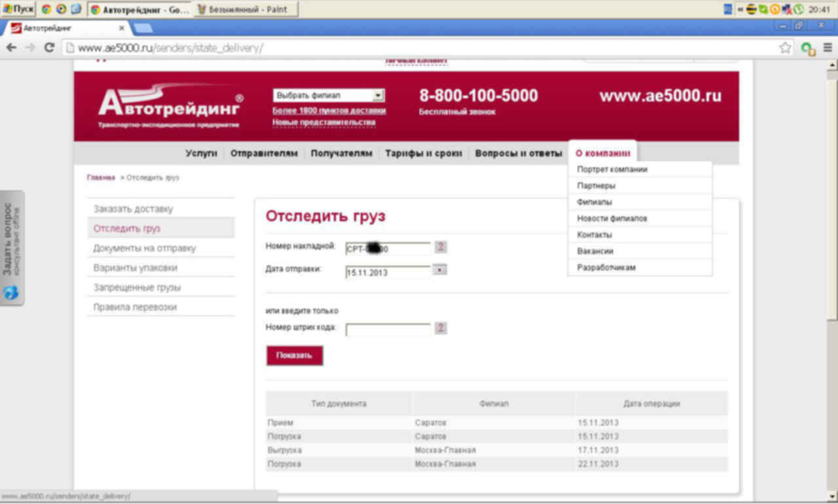This screenshot has height=504, width=838.
Task: Click the Номер штрих кода input field
Action: click(x=388, y=330)
